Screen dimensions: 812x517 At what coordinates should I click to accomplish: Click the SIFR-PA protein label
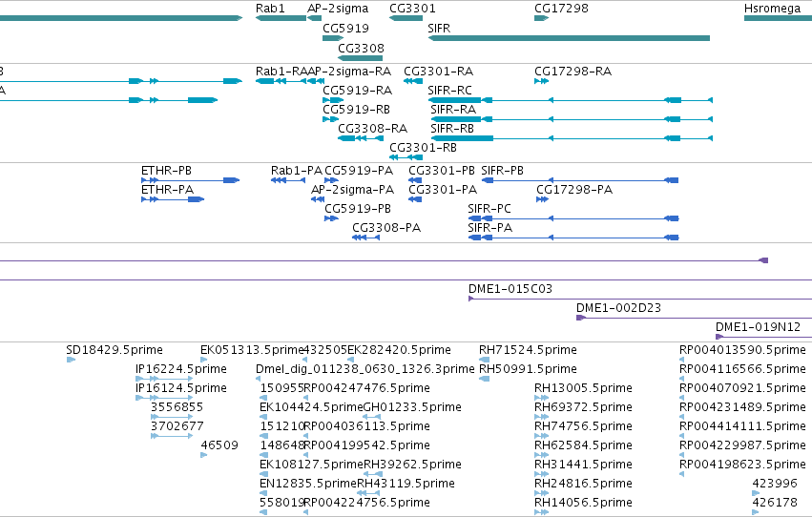click(x=489, y=228)
